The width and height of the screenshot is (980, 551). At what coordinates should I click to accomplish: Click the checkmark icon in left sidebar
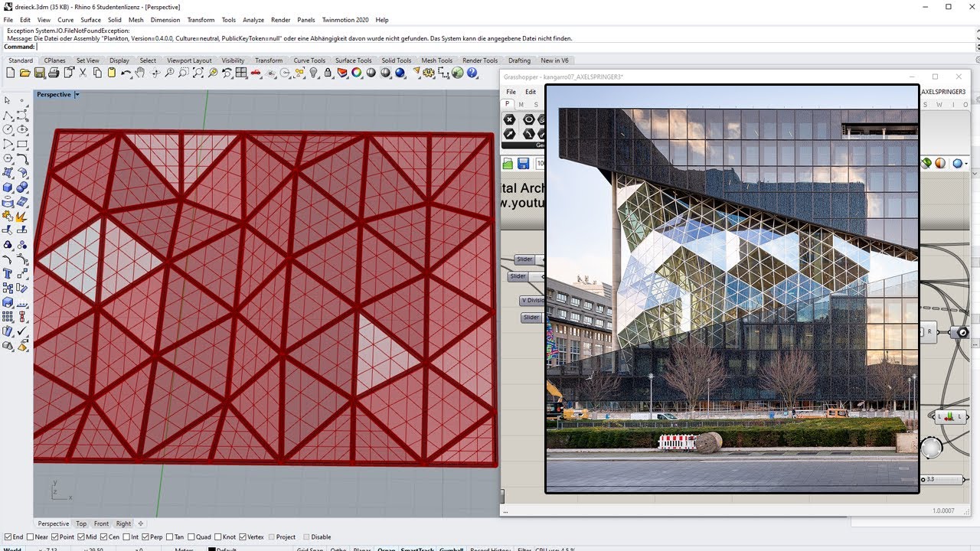point(22,331)
